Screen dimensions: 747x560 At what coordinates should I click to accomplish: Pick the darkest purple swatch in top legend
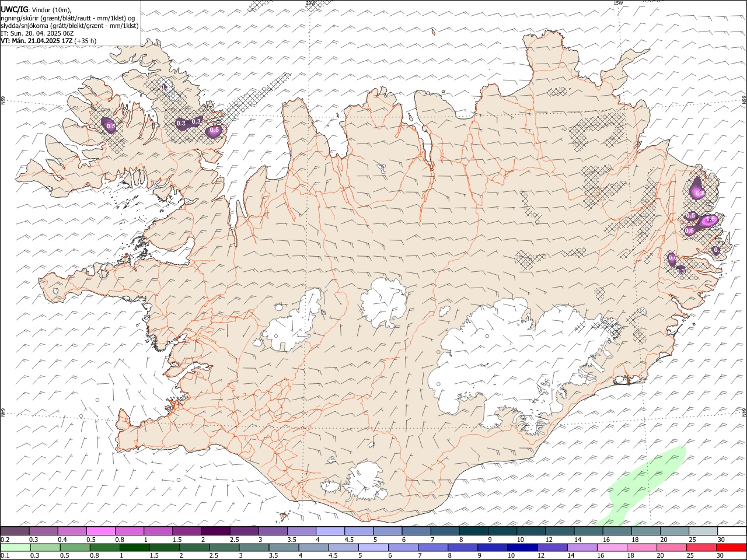pos(215,531)
